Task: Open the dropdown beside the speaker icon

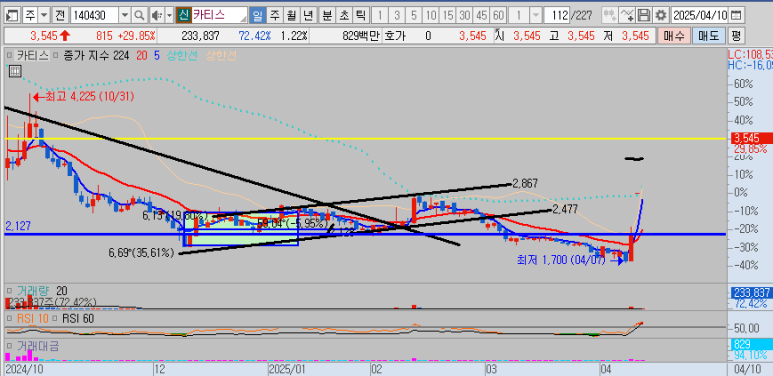Action: pos(169,15)
